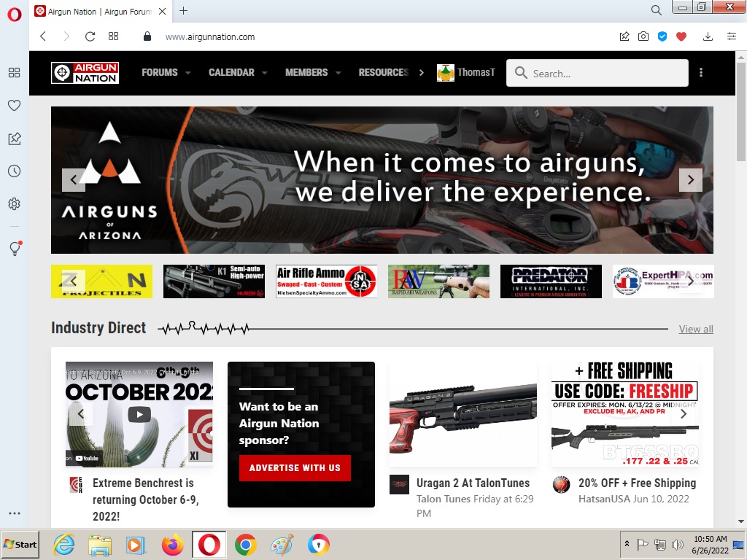Go forward to the next page
Viewport: 747px width, 560px height.
coord(66,36)
